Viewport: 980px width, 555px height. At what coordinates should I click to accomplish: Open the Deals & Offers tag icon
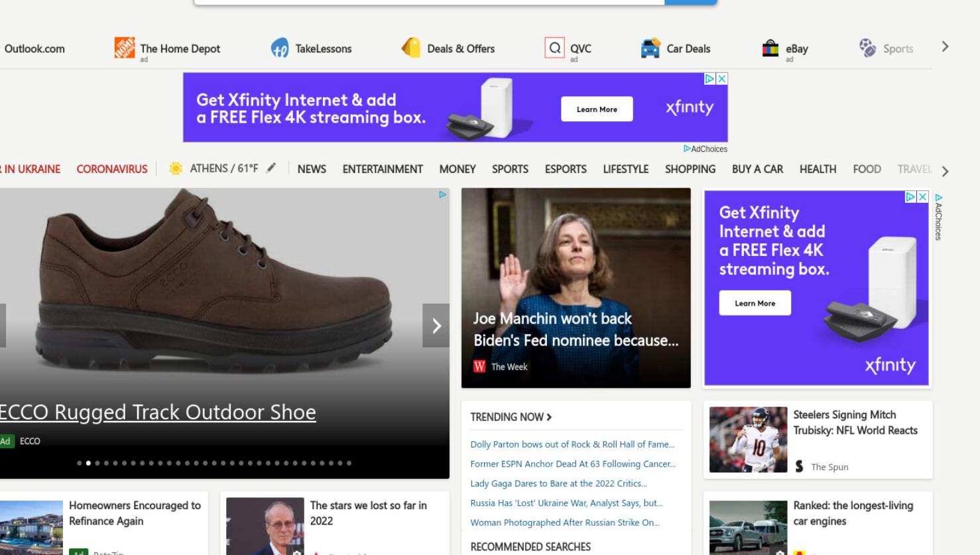(x=411, y=48)
